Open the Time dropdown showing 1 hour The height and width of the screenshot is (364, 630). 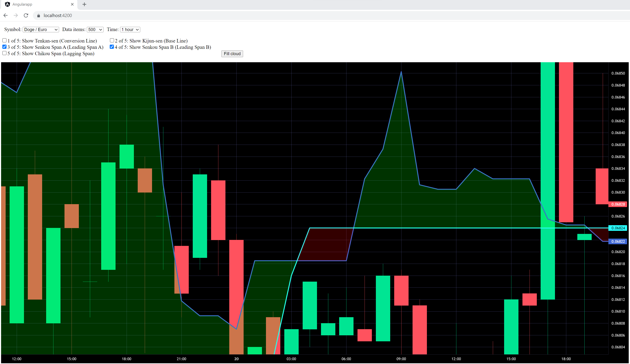(x=130, y=29)
